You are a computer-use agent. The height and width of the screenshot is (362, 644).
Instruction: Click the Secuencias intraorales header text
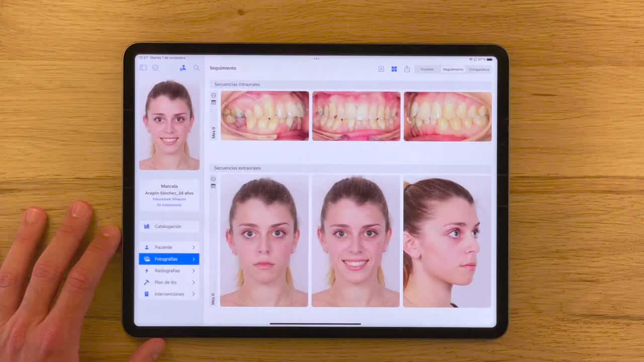[x=237, y=84]
